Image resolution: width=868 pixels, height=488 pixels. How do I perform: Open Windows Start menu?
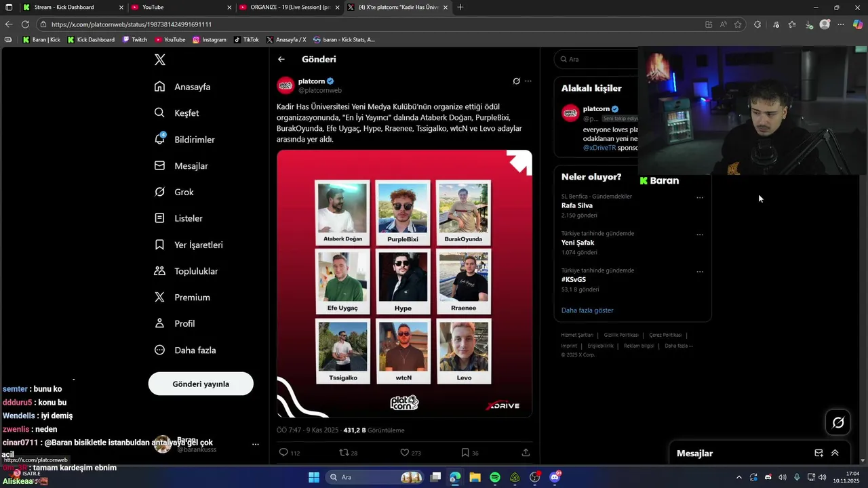point(314,477)
